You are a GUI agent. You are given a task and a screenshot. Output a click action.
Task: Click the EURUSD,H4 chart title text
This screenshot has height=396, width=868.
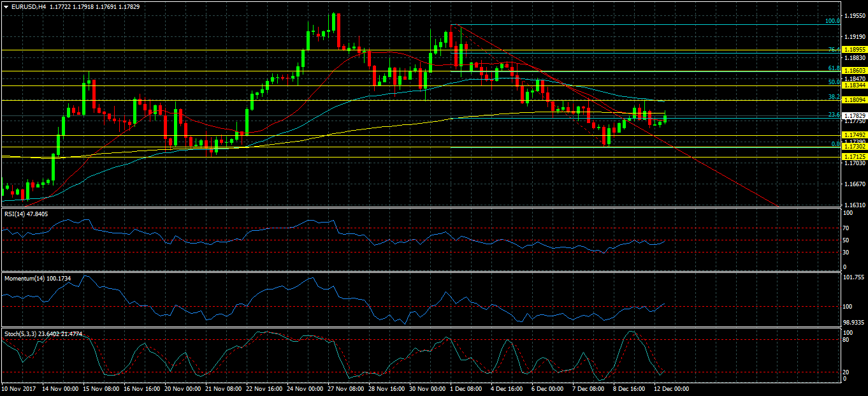[27, 6]
